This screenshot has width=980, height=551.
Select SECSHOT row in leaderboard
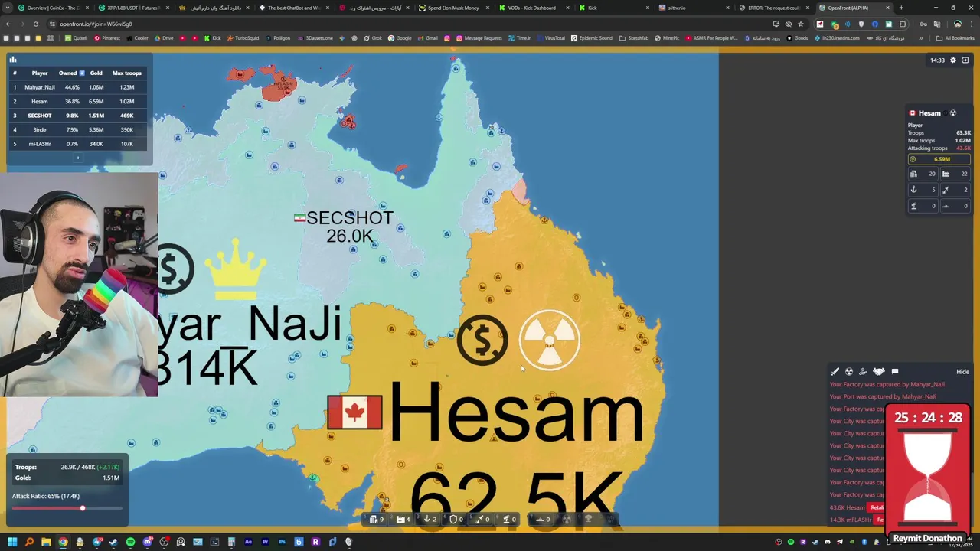click(78, 116)
